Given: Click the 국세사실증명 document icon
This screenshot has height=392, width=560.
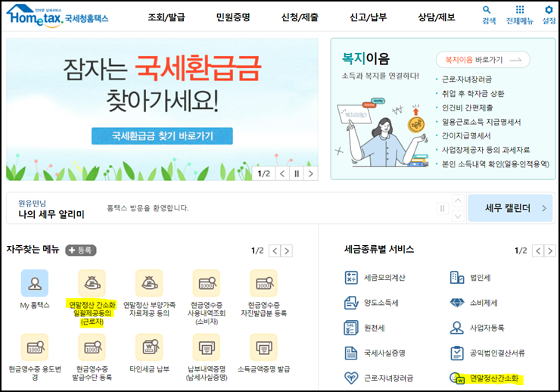Looking at the screenshot, I should [351, 353].
